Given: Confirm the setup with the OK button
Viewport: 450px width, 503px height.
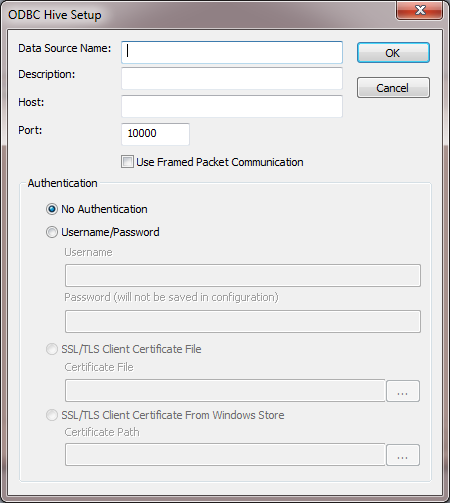Looking at the screenshot, I should [x=393, y=53].
